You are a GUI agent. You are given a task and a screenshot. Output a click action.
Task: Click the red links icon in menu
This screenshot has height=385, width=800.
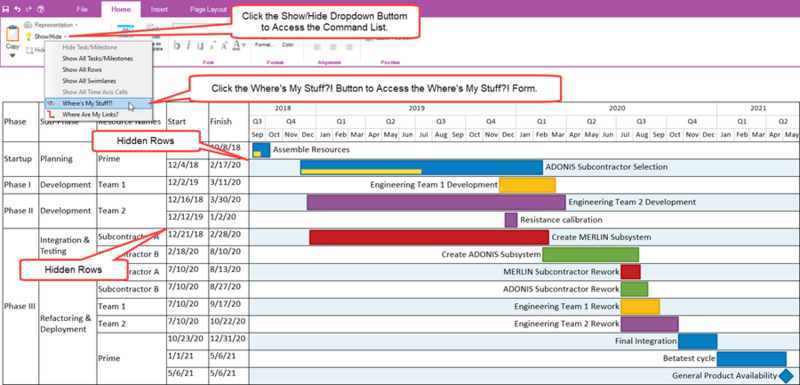52,115
